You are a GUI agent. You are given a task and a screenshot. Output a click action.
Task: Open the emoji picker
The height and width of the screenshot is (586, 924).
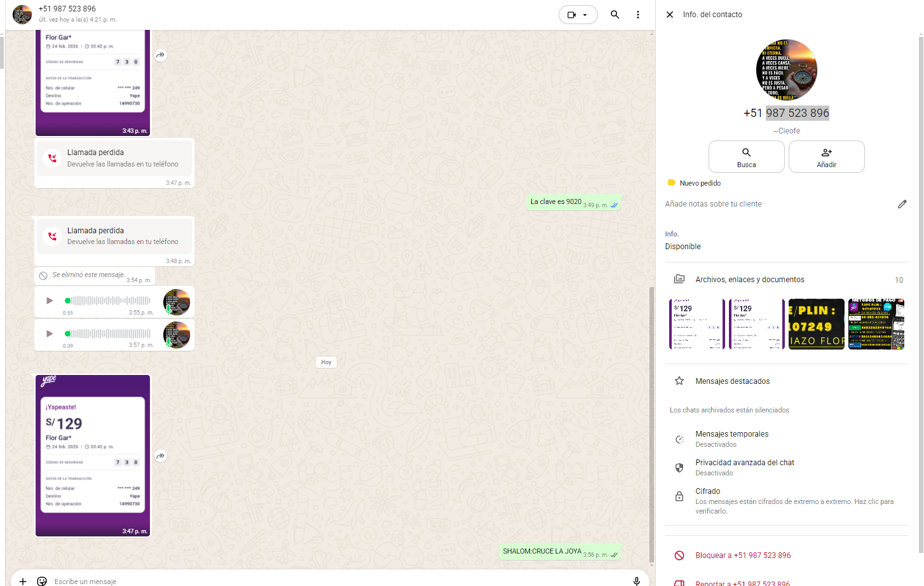[x=42, y=581]
